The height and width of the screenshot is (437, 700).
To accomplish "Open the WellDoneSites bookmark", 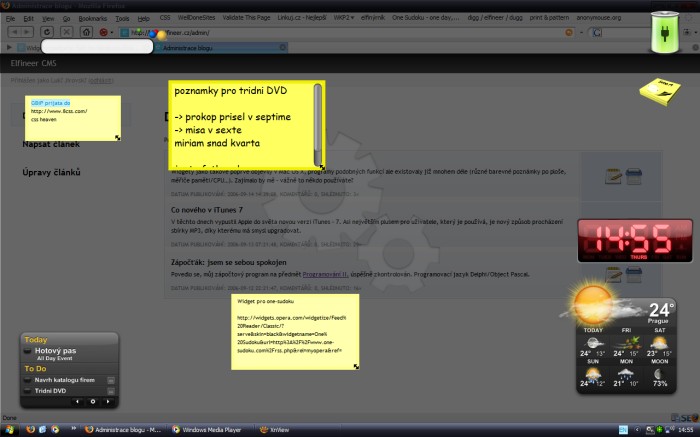I will coord(196,18).
